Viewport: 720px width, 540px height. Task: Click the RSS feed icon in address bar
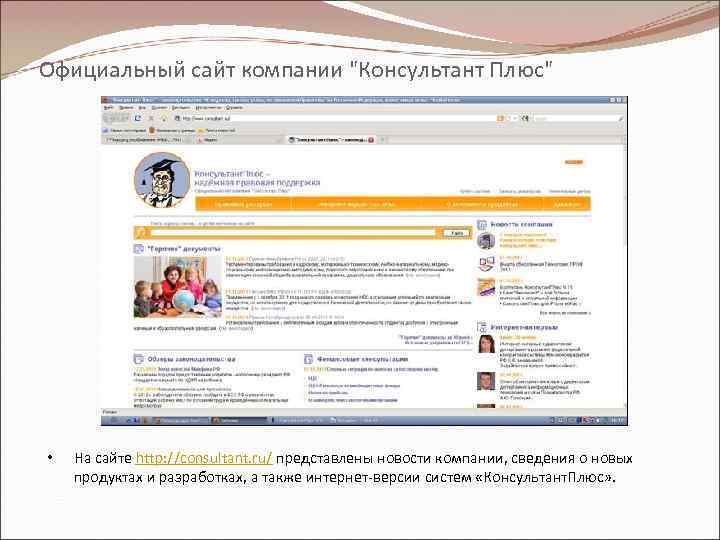point(501,118)
